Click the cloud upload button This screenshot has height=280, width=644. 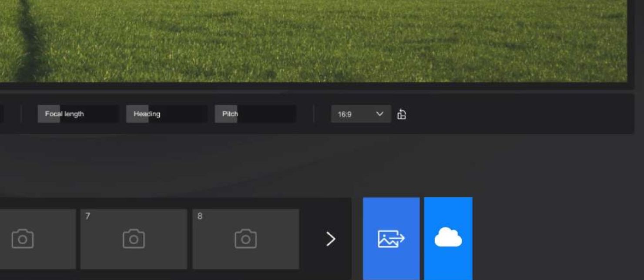coord(448,239)
